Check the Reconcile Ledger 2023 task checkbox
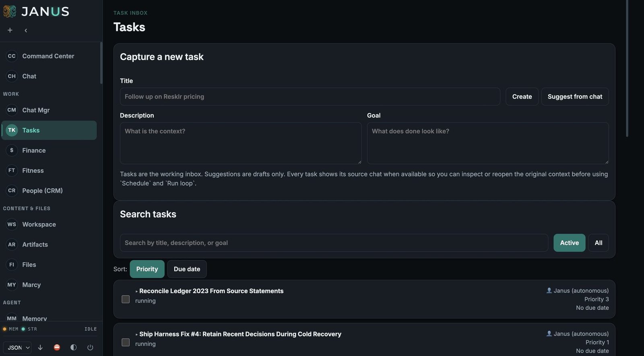 click(126, 299)
